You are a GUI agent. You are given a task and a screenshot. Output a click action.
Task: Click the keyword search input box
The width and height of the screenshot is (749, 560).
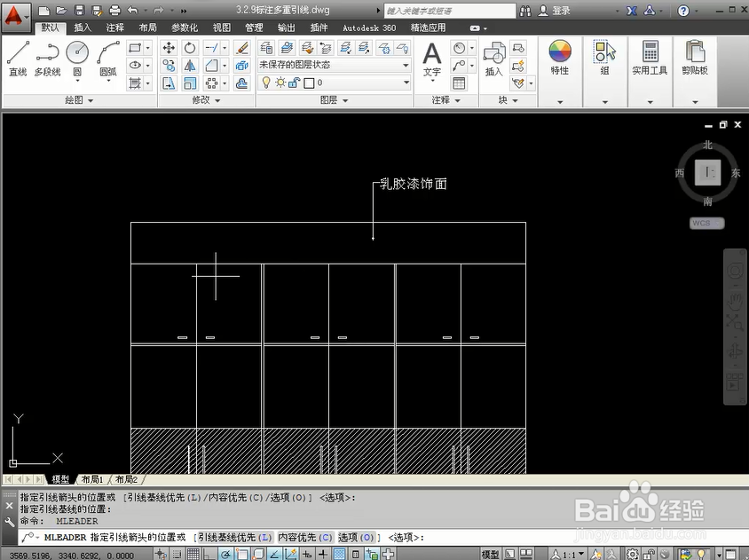point(450,11)
